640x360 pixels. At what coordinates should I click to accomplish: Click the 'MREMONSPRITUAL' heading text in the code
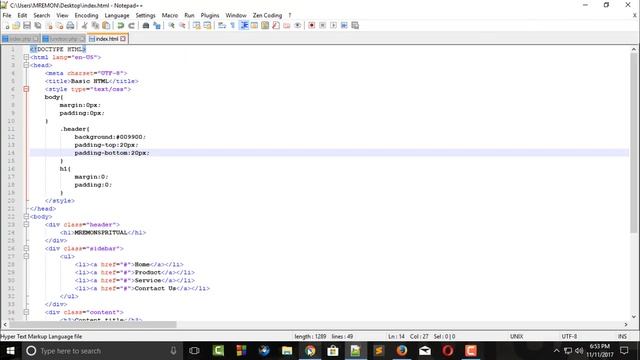101,233
